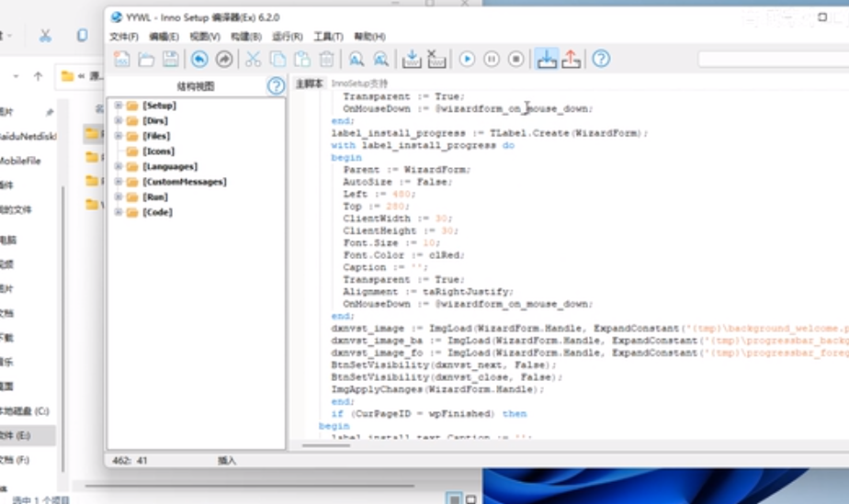Open the 构建(B) menu
This screenshot has height=504, width=849.
pyautogui.click(x=245, y=37)
